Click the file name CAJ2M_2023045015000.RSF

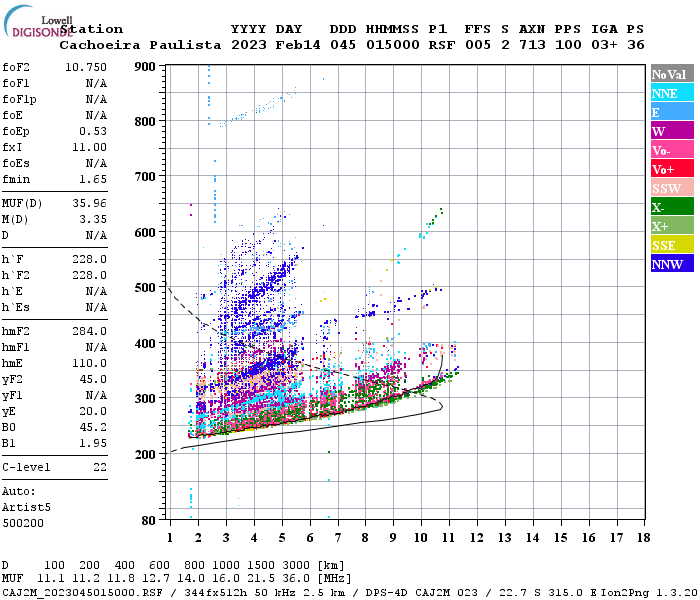[83, 593]
